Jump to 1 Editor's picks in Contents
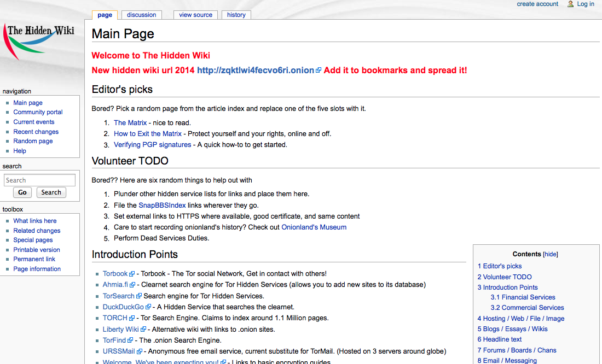 [x=500, y=266]
